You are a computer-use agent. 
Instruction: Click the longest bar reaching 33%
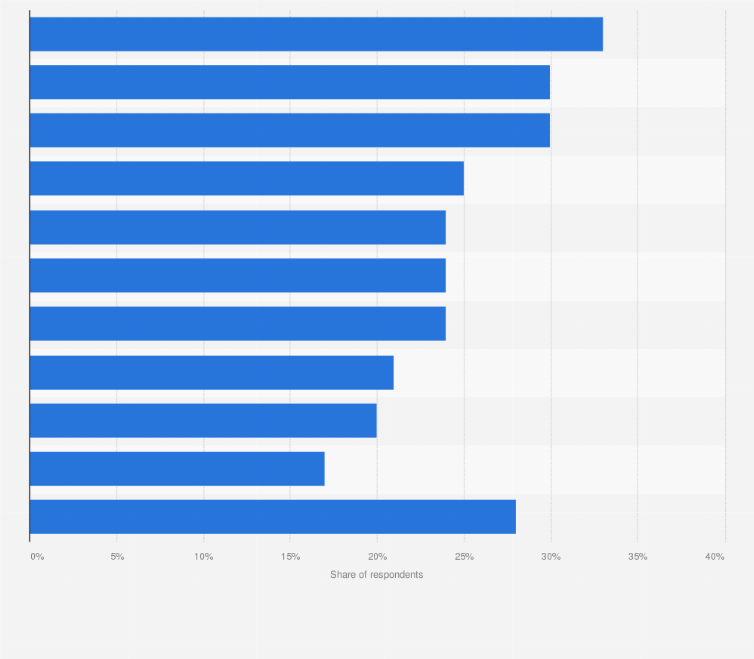pos(316,34)
